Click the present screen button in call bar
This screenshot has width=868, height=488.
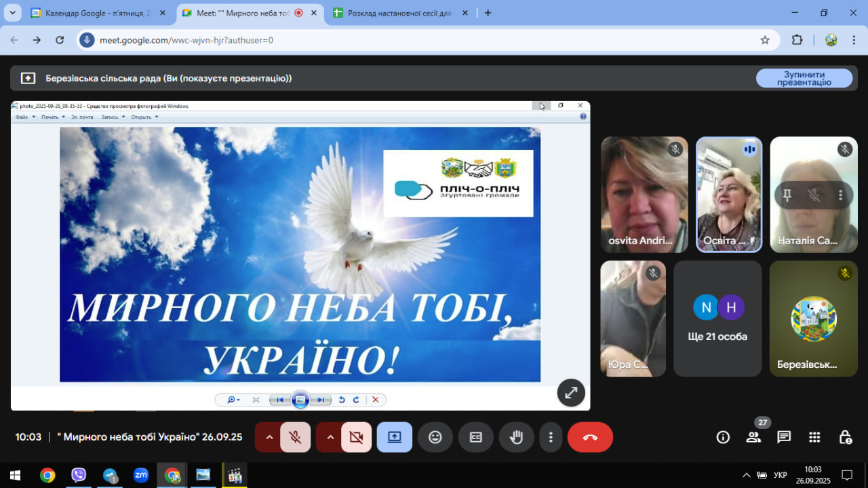tap(395, 437)
